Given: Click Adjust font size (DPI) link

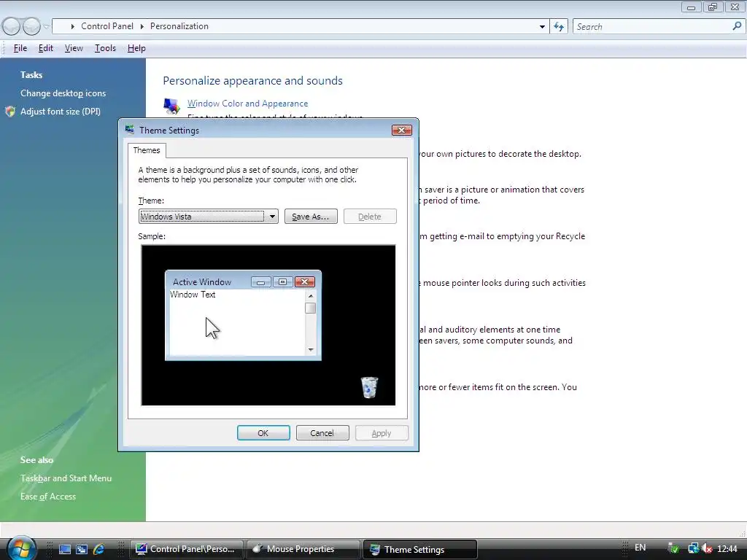Looking at the screenshot, I should (x=61, y=112).
